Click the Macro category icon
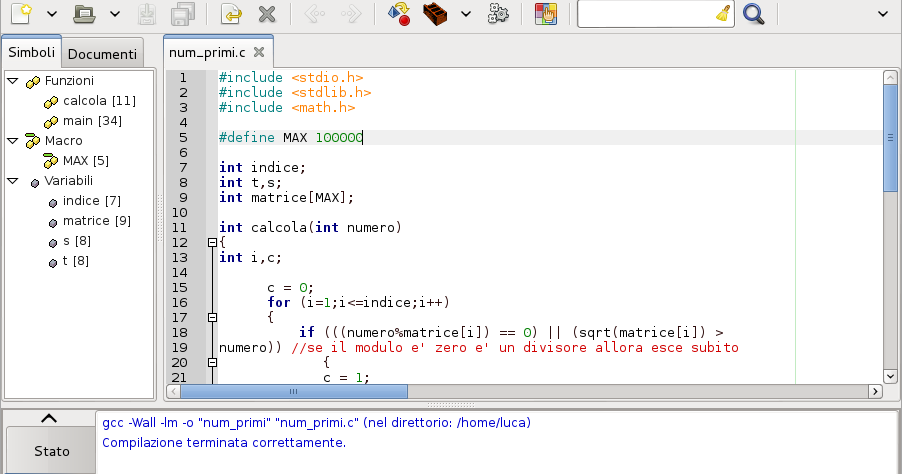The width and height of the screenshot is (902, 474). click(x=33, y=141)
